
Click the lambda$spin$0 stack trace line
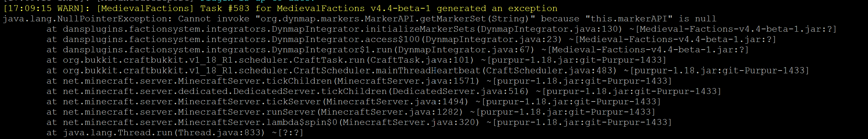point(359,122)
